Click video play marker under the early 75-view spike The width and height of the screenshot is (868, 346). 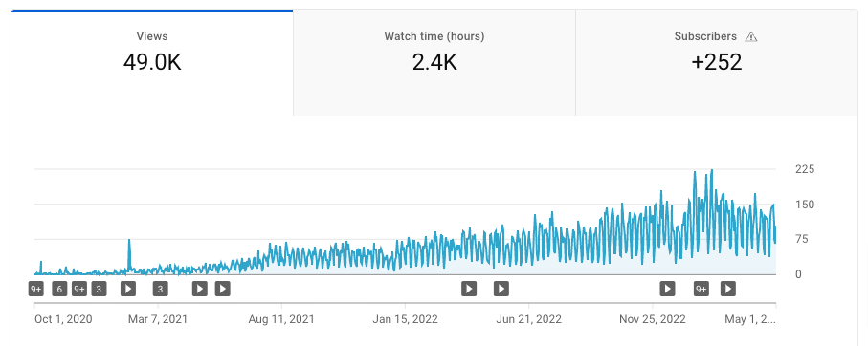tap(128, 289)
